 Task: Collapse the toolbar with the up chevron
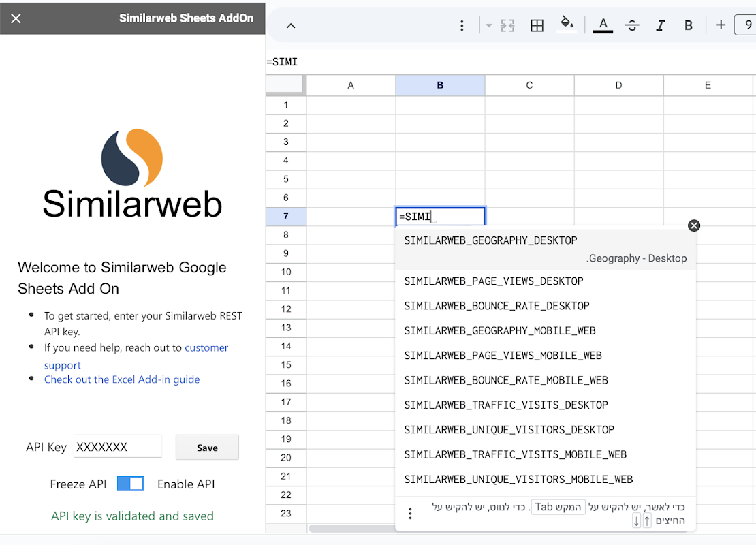tap(291, 26)
